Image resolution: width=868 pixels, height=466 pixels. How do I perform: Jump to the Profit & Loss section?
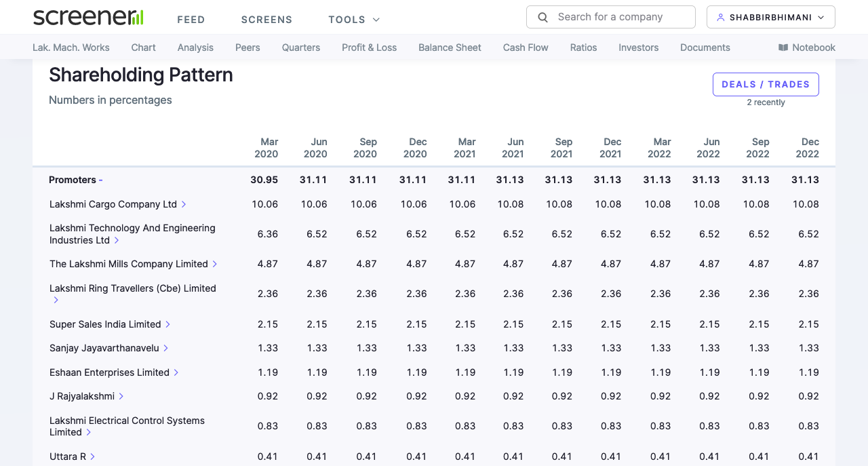[x=370, y=47]
